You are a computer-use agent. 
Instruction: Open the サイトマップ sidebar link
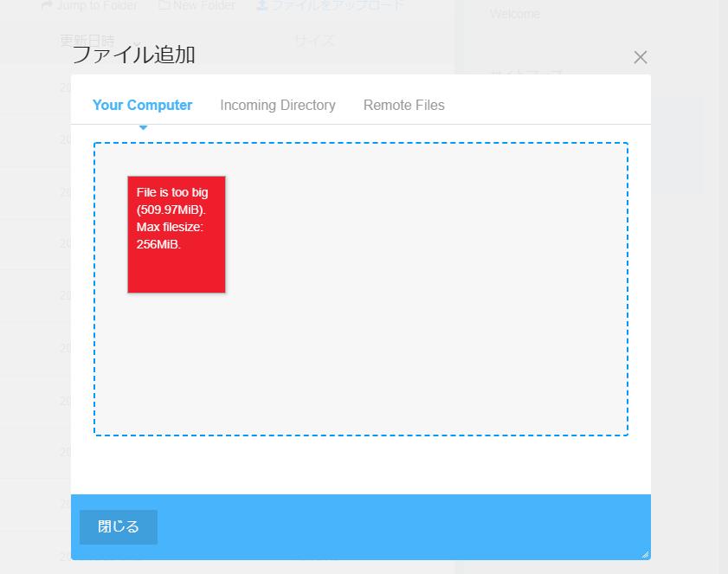tap(526, 71)
